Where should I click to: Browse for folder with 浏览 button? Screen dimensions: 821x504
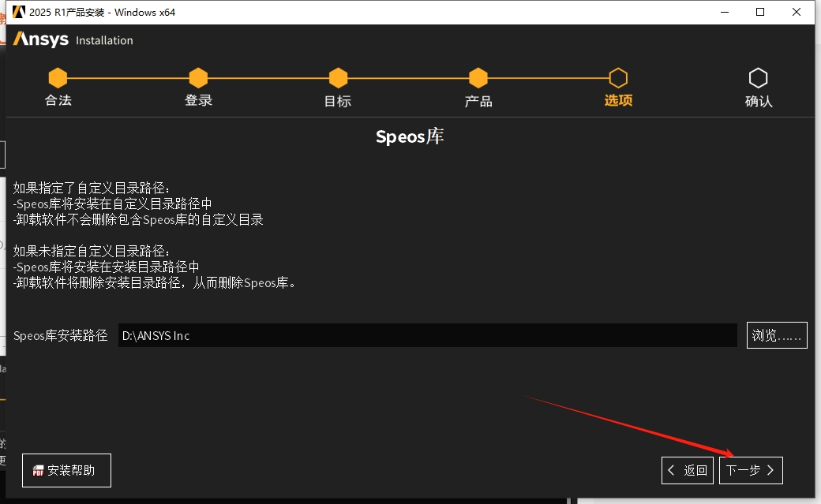(x=777, y=335)
